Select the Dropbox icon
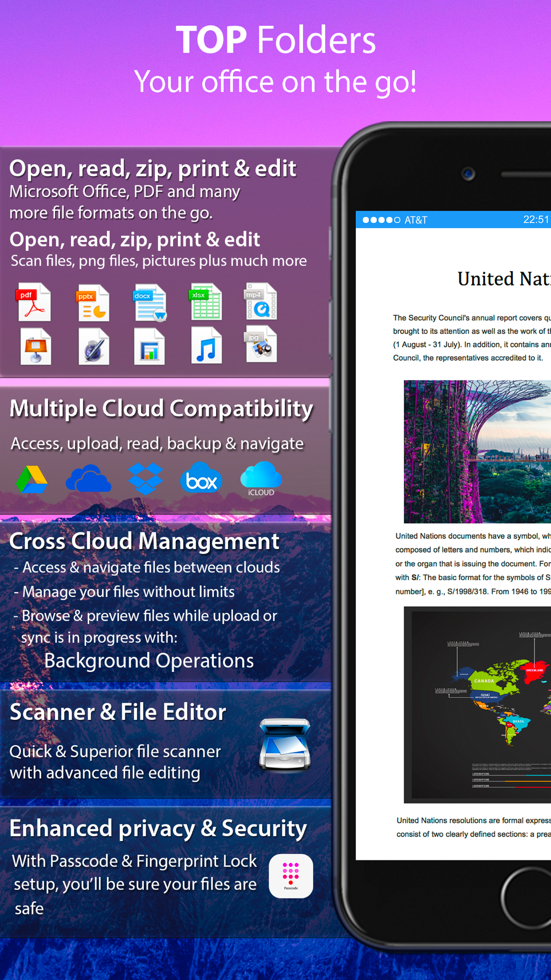This screenshot has height=980, width=551. click(145, 478)
